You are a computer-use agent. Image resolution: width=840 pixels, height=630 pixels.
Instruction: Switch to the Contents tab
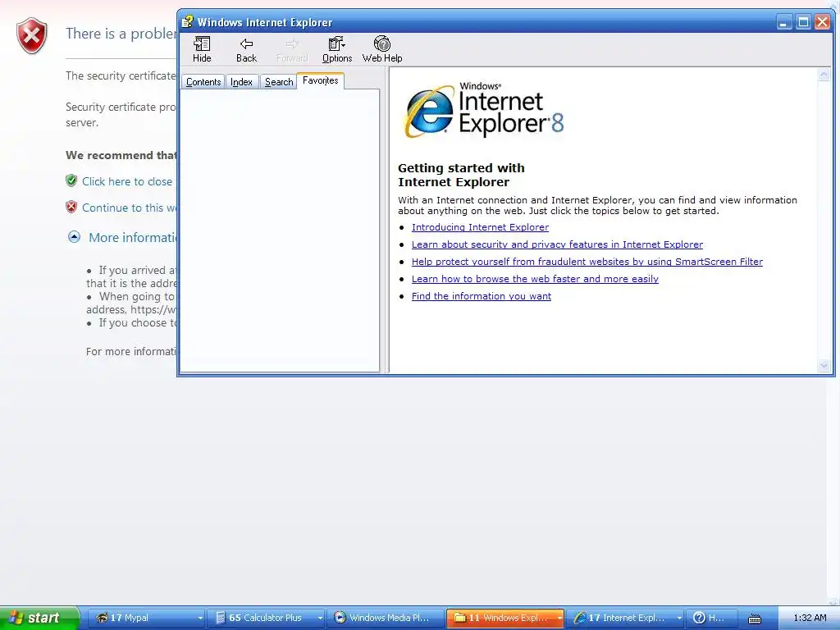pos(203,82)
